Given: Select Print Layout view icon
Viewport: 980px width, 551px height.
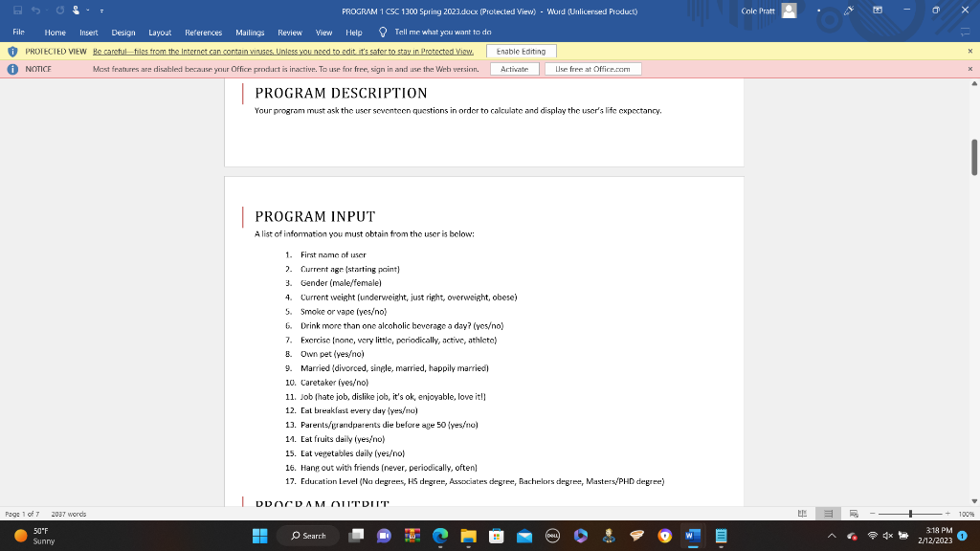Looking at the screenshot, I should 829,513.
